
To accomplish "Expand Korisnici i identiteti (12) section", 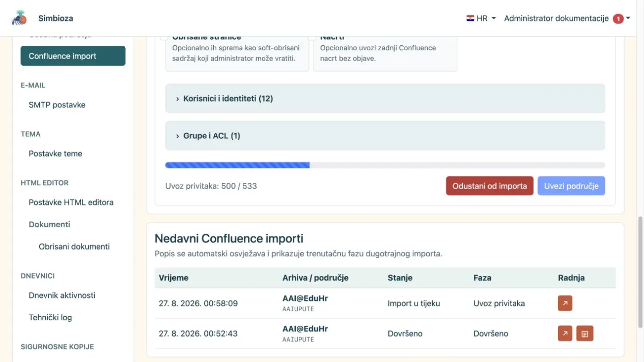I will 385,98.
